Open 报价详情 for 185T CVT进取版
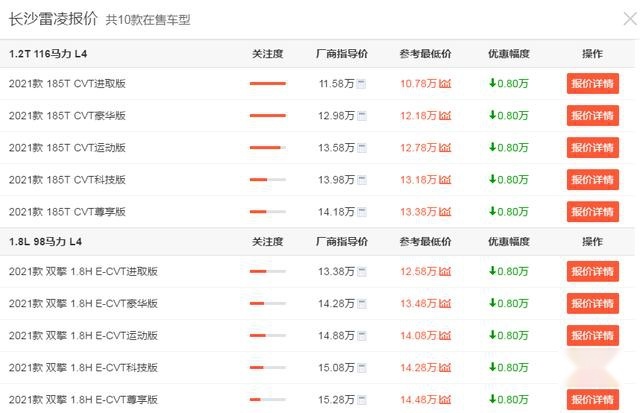This screenshot has width=640, height=413. (593, 84)
